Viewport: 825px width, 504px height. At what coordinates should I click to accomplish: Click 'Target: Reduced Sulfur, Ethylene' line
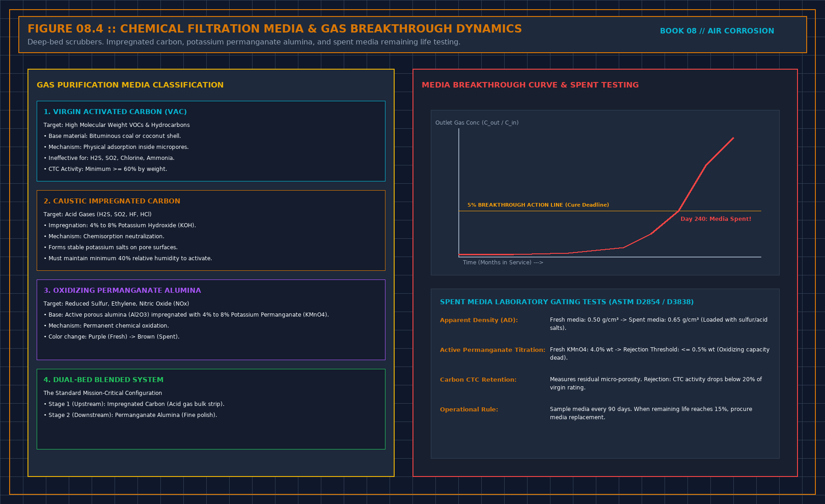click(x=116, y=304)
